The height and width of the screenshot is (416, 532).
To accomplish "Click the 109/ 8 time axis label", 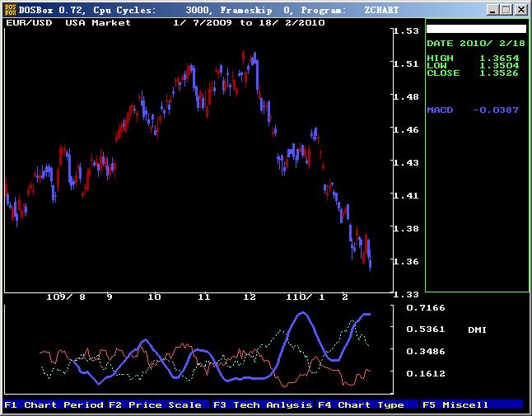I will coord(66,297).
